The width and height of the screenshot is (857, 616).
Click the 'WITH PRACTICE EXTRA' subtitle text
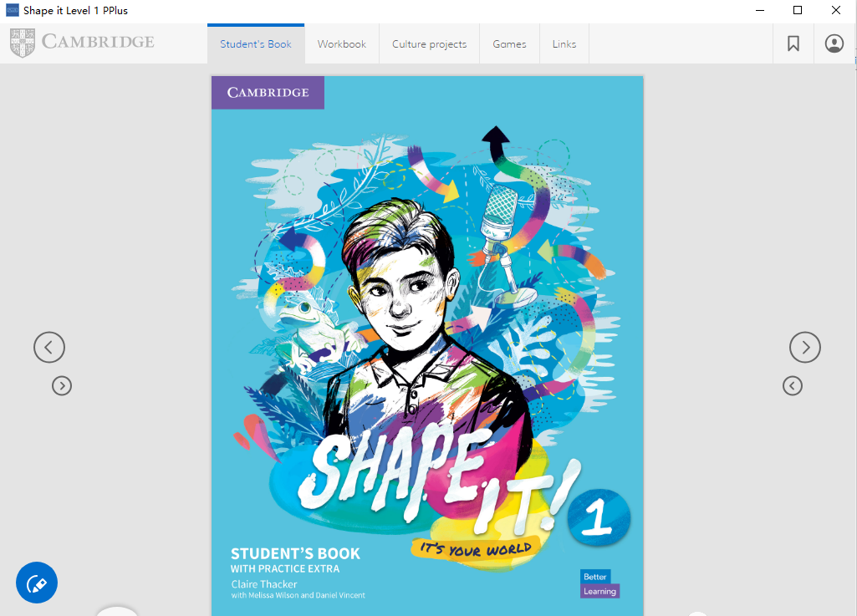pyautogui.click(x=285, y=569)
